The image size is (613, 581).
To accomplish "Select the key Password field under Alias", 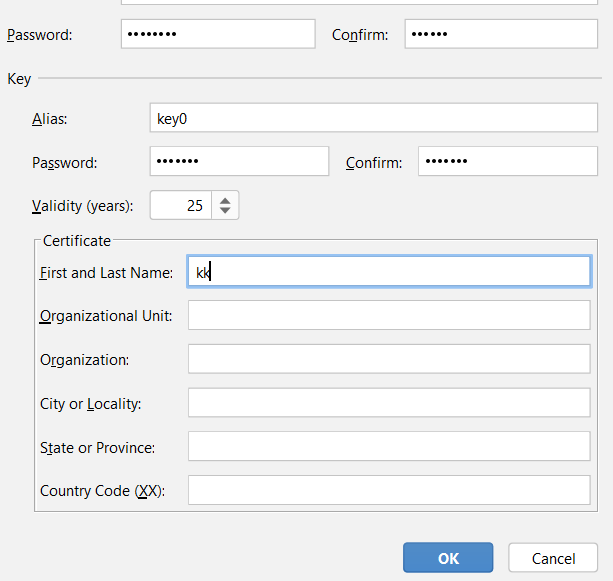I will coord(239,161).
